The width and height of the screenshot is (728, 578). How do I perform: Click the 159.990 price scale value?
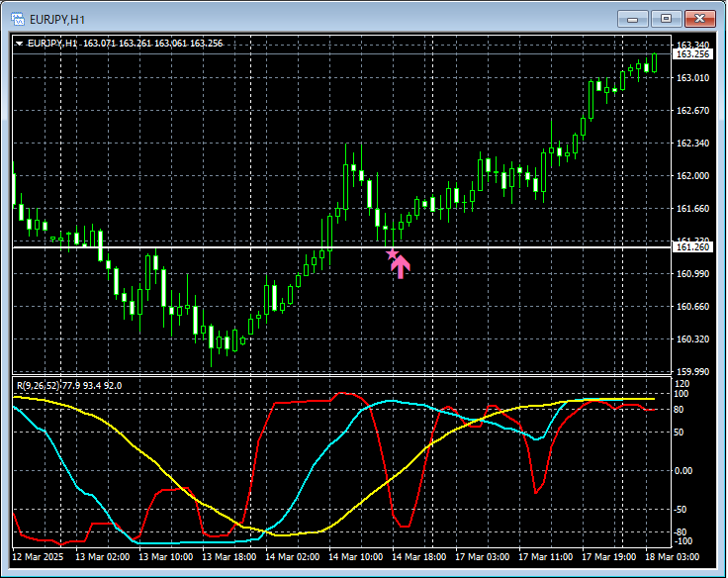(x=692, y=372)
